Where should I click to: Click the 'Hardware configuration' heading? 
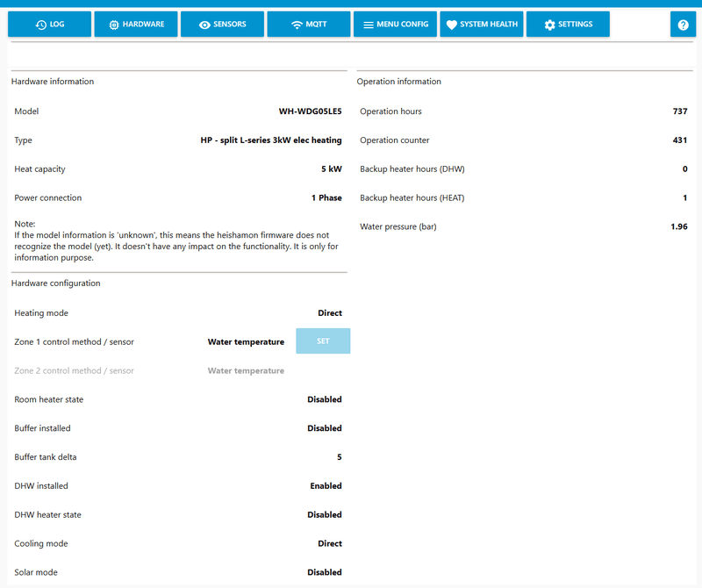point(55,283)
